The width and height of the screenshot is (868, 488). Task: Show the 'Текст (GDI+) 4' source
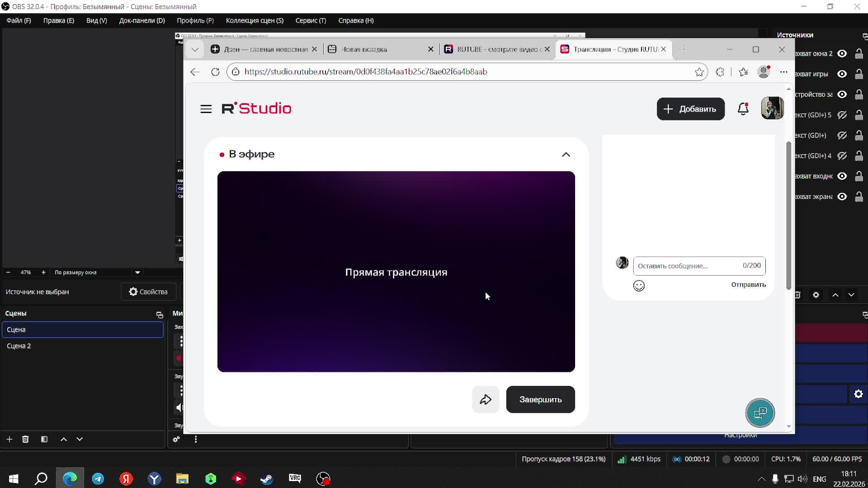842,156
